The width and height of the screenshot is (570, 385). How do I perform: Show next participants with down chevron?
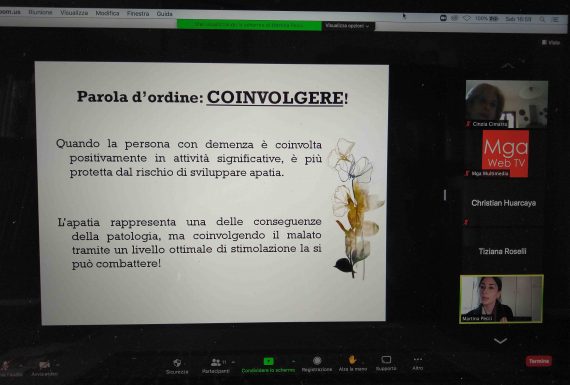pyautogui.click(x=501, y=341)
